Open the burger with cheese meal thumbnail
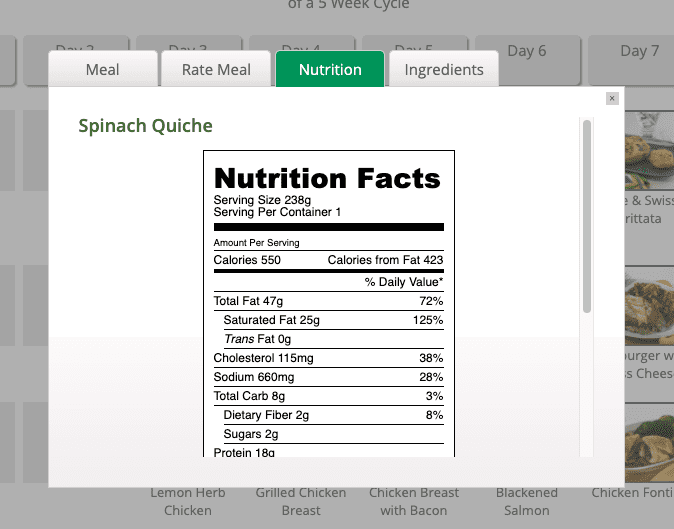 point(649,306)
